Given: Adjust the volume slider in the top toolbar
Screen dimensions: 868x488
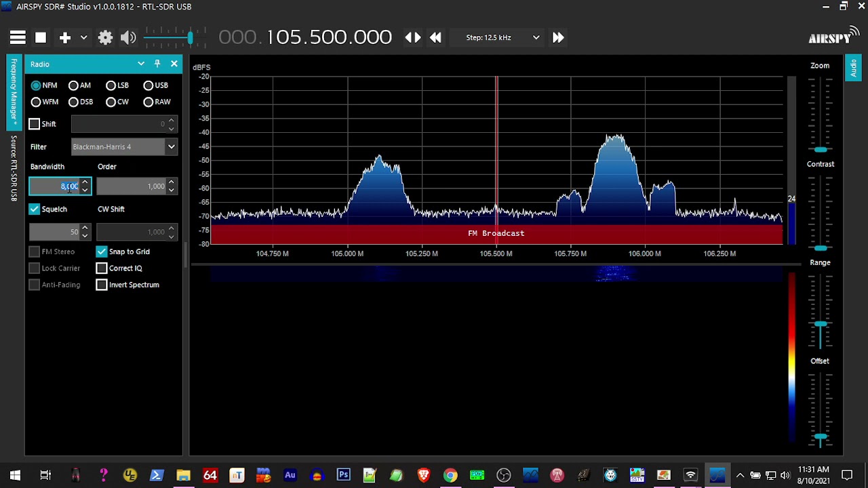Looking at the screenshot, I should tap(191, 38).
